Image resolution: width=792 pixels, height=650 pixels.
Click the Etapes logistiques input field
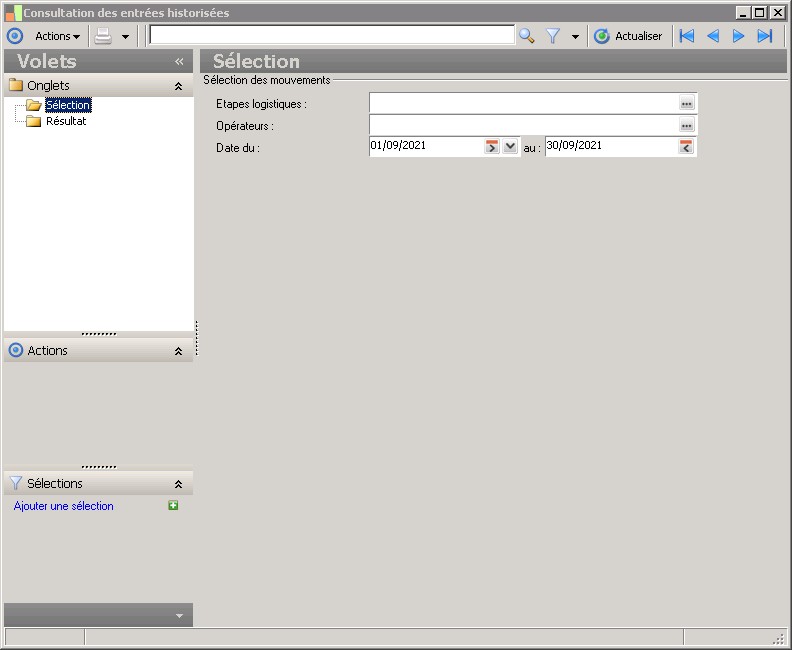coord(524,103)
